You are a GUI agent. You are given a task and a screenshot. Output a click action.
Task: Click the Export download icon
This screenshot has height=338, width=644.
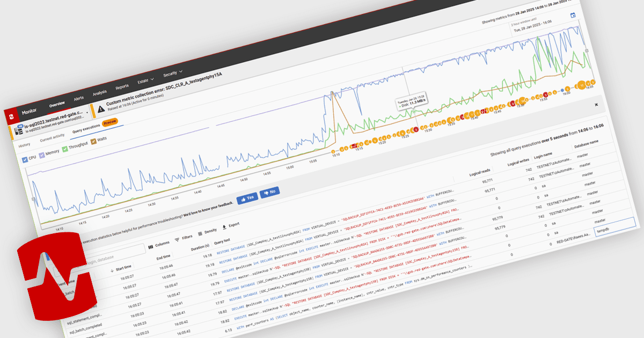pyautogui.click(x=224, y=227)
